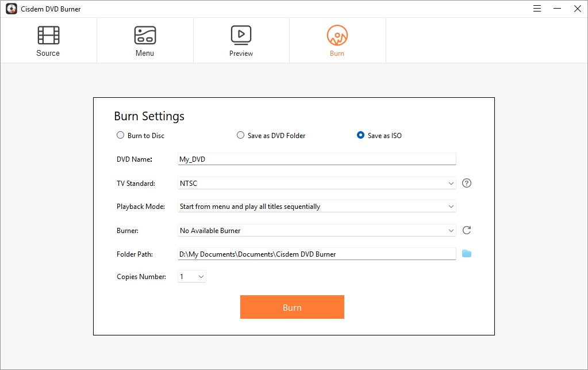Choose Save as DVD Folder option
This screenshot has height=370, width=588.
point(271,135)
